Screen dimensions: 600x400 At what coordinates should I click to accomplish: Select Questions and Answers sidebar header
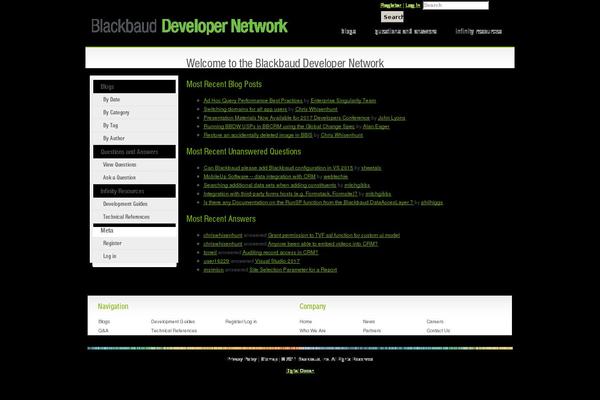[134, 152]
